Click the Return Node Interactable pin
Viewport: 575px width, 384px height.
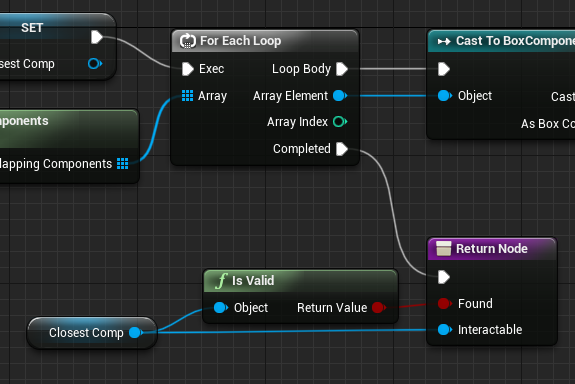point(445,329)
